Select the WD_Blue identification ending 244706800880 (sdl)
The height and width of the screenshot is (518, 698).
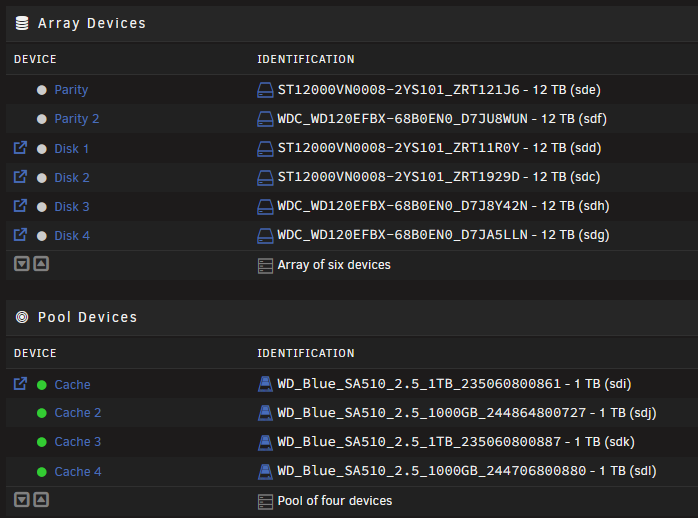pos(467,470)
